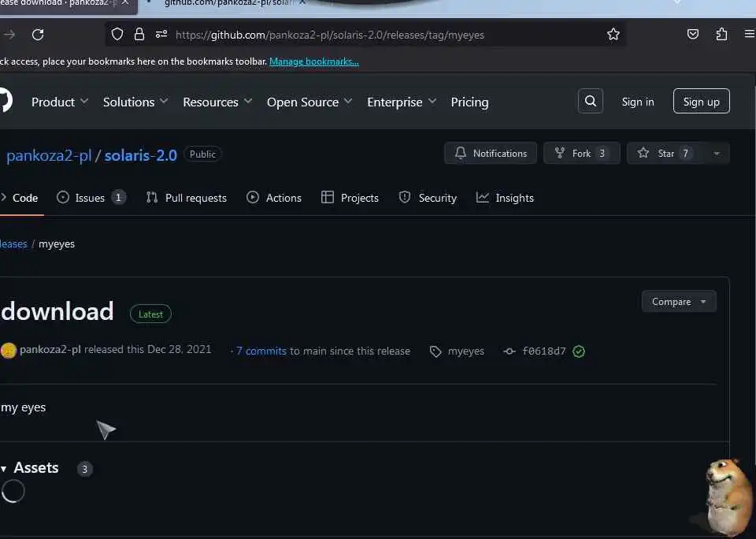The height and width of the screenshot is (539, 756).
Task: Click the green verified checkmark icon
Action: [579, 351]
